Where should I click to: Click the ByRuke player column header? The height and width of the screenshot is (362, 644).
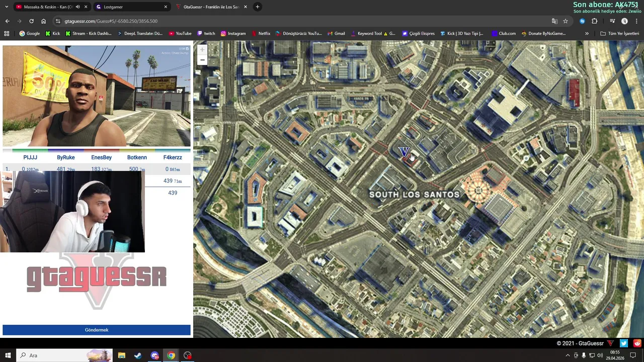[x=66, y=157]
